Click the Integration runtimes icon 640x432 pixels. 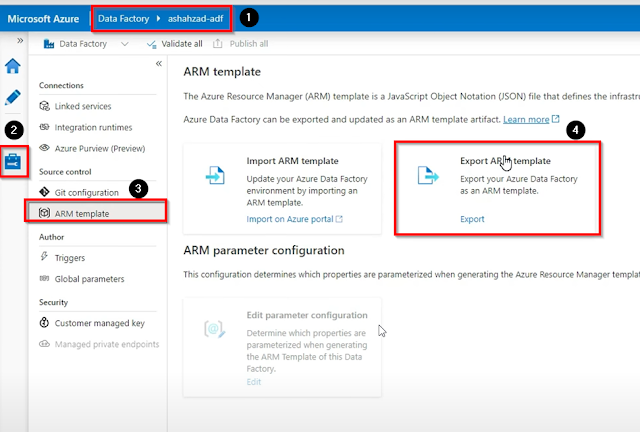[x=44, y=127]
